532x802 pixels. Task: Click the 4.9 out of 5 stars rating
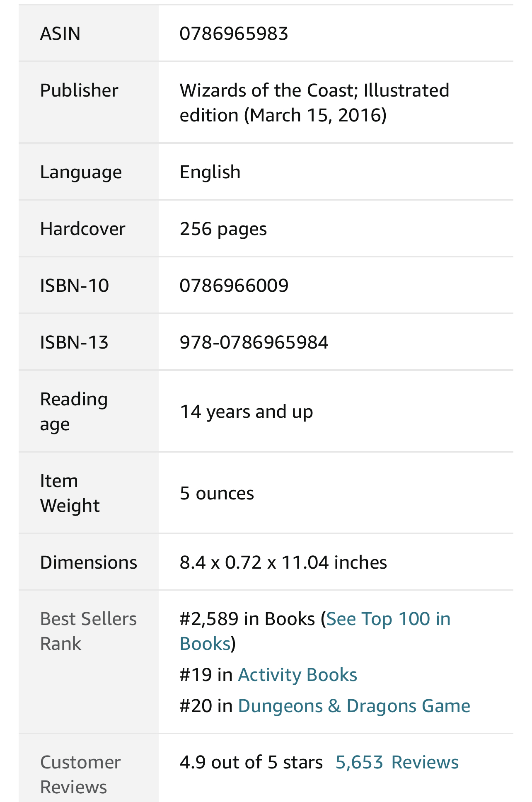pos(251,762)
